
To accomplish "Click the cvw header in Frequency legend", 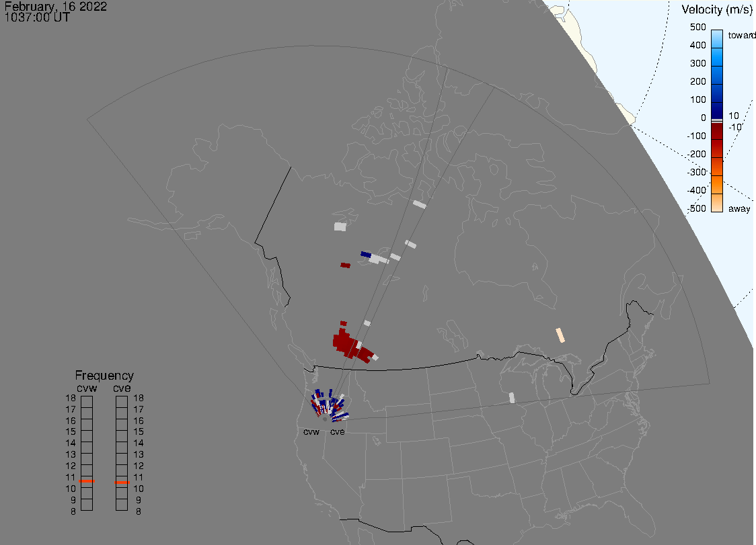I will pos(87,388).
